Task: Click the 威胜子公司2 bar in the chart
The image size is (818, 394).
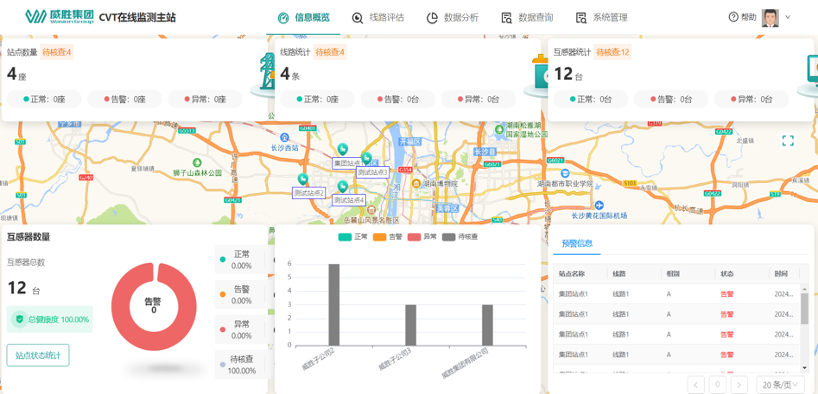Action: coord(334,305)
